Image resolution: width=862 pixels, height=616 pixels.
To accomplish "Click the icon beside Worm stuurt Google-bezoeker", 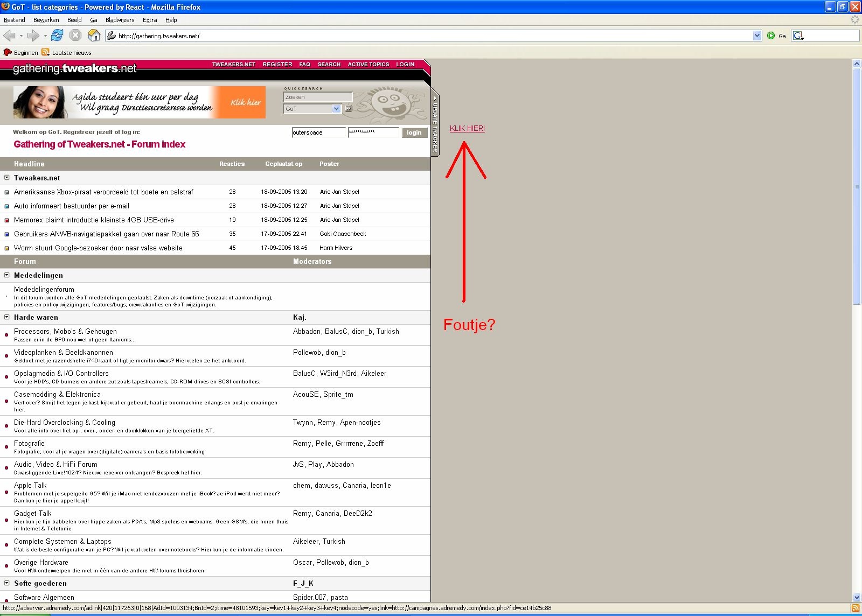I will coord(6,248).
